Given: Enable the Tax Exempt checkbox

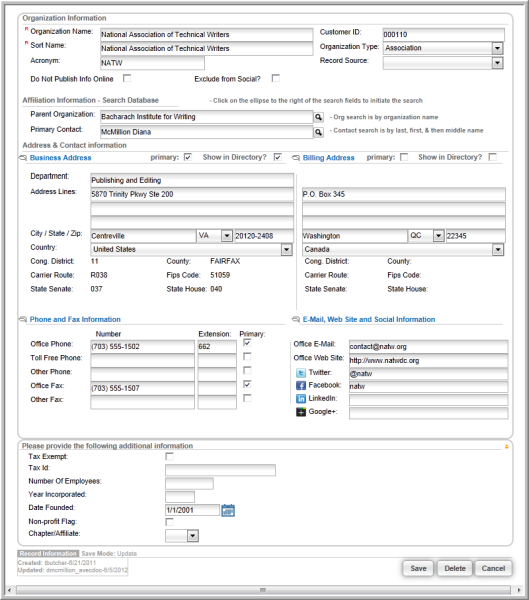Looking at the screenshot, I should [169, 457].
